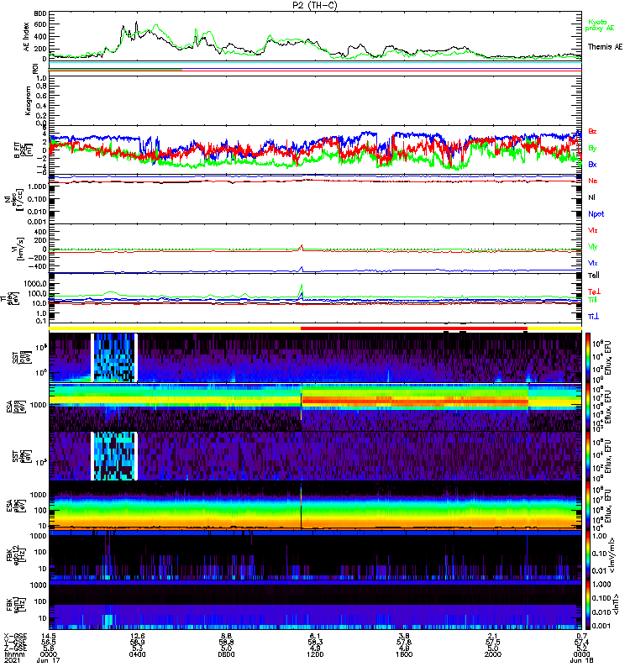630x672 pixels.
Task: Select the Themis AE legend label
Action: pos(605,47)
